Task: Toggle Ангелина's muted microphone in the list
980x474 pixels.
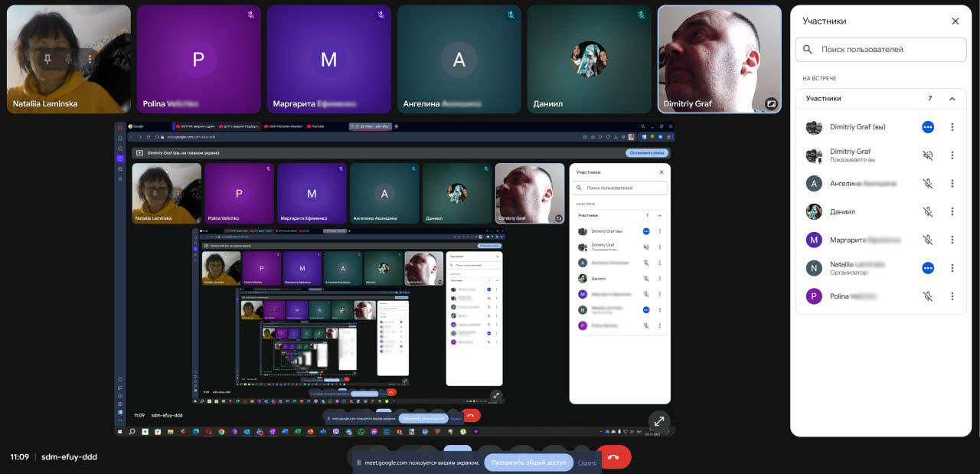Action: (928, 184)
